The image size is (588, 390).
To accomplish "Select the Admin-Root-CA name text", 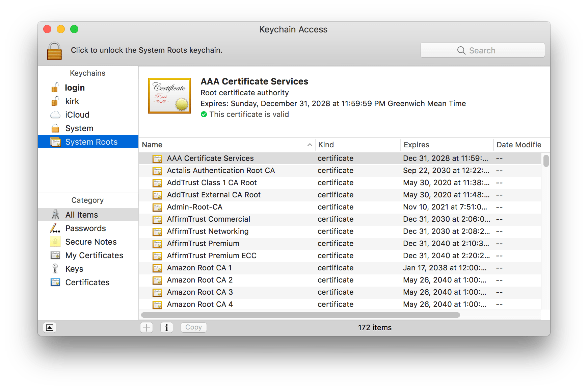I will pos(195,207).
